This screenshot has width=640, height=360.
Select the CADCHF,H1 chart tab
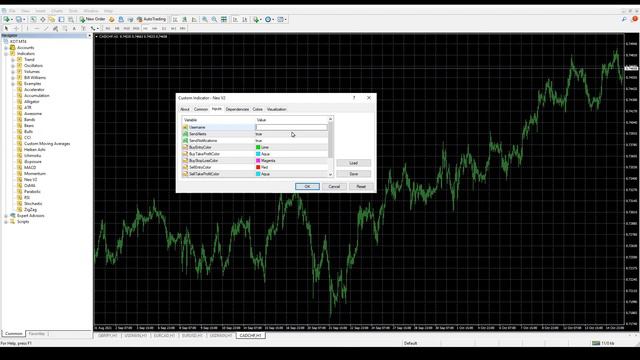point(251,336)
